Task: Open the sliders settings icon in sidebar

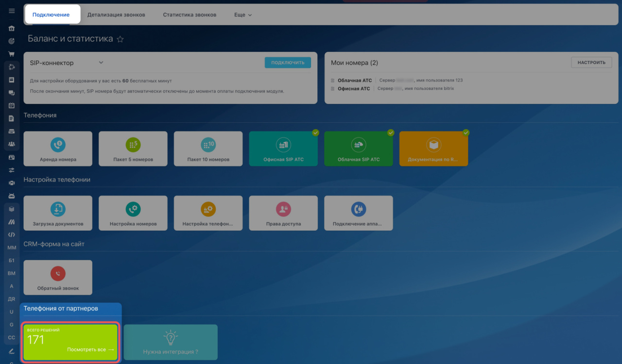Action: 12,170
